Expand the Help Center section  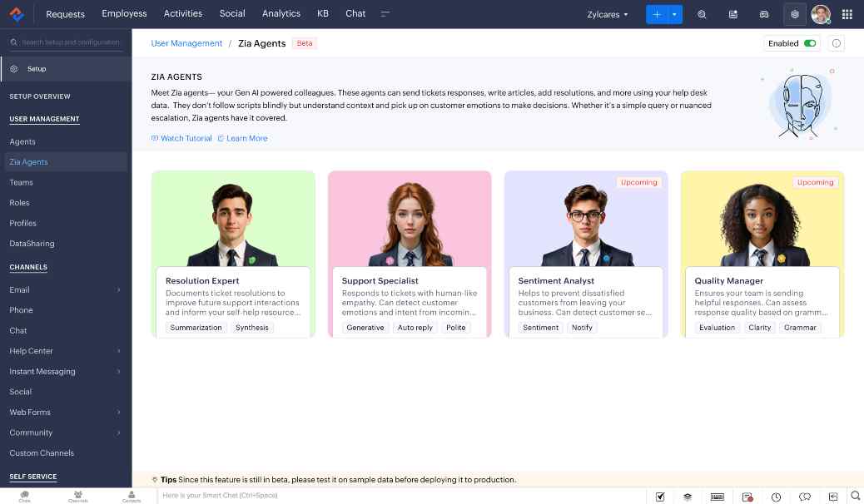point(118,351)
